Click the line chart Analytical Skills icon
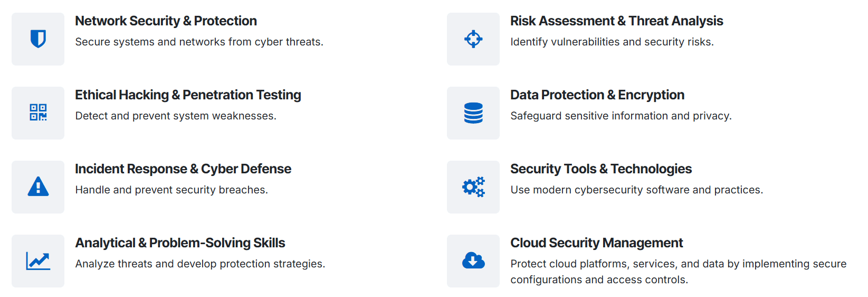The height and width of the screenshot is (297, 868). pyautogui.click(x=38, y=261)
